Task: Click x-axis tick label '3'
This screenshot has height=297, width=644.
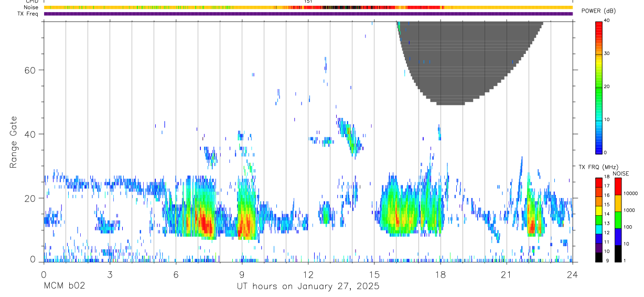Action: pos(110,274)
